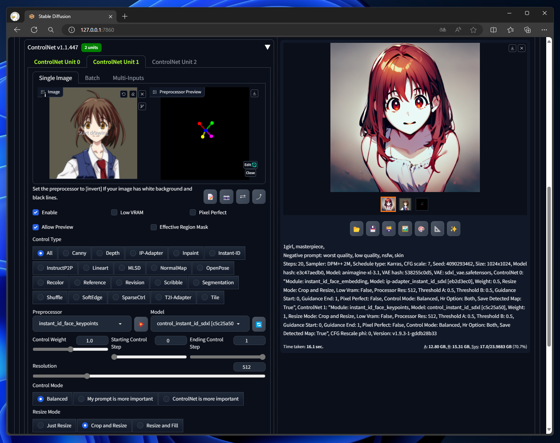This screenshot has height=443, width=560.
Task: Set the control mode to ControlNet is more important
Action: [201, 399]
